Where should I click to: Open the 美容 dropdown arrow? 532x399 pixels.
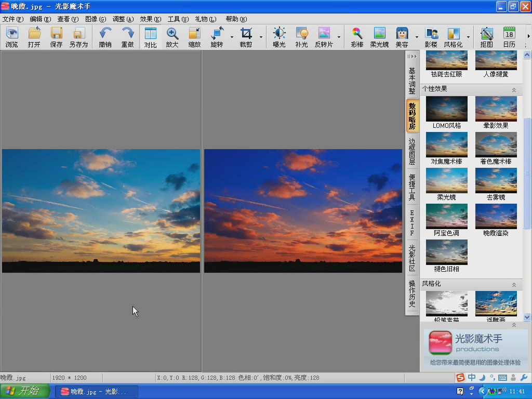pos(417,37)
